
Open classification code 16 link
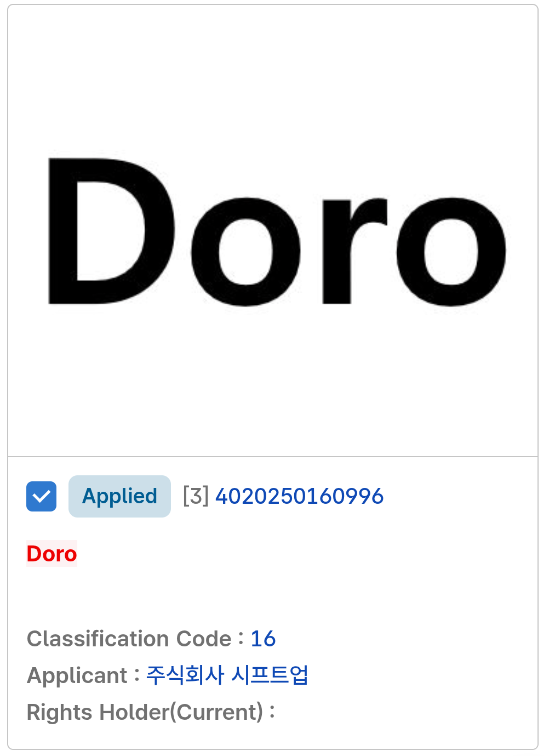[263, 639]
